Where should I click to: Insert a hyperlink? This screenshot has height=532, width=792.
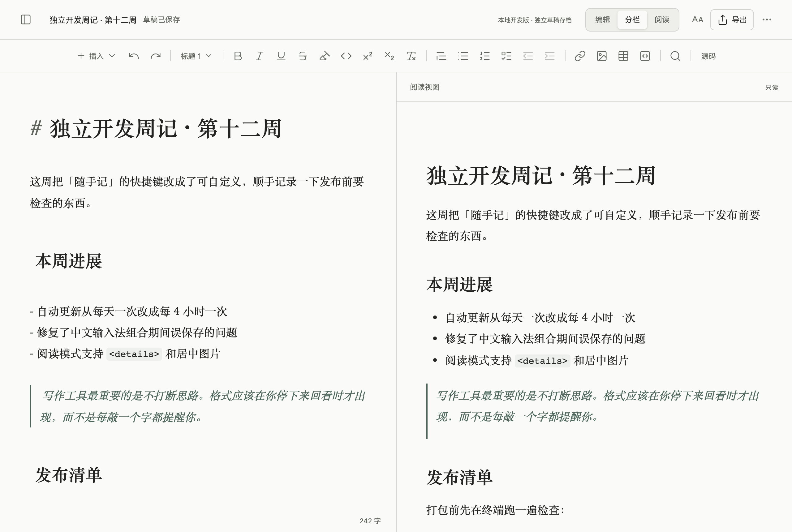580,56
